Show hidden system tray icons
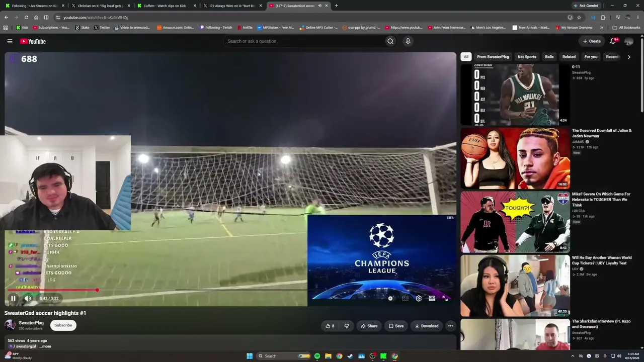 click(573, 356)
